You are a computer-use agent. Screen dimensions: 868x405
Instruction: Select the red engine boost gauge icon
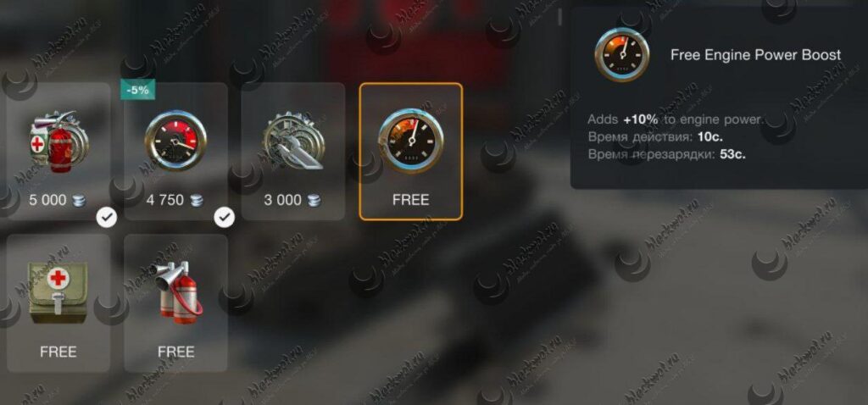(175, 141)
